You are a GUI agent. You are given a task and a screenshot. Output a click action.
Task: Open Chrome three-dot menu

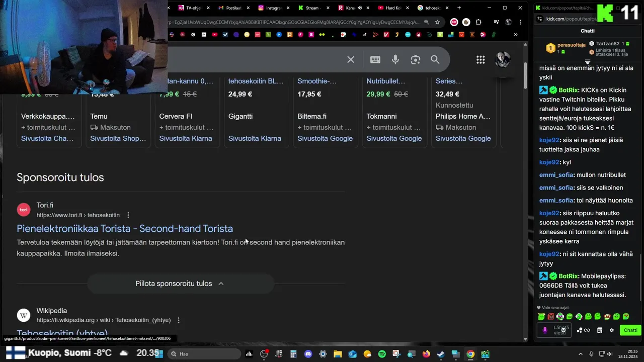[521, 22]
